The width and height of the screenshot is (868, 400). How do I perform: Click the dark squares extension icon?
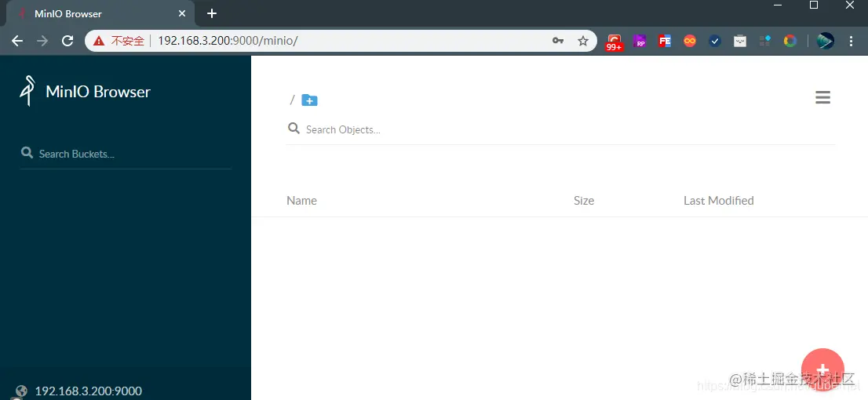765,41
